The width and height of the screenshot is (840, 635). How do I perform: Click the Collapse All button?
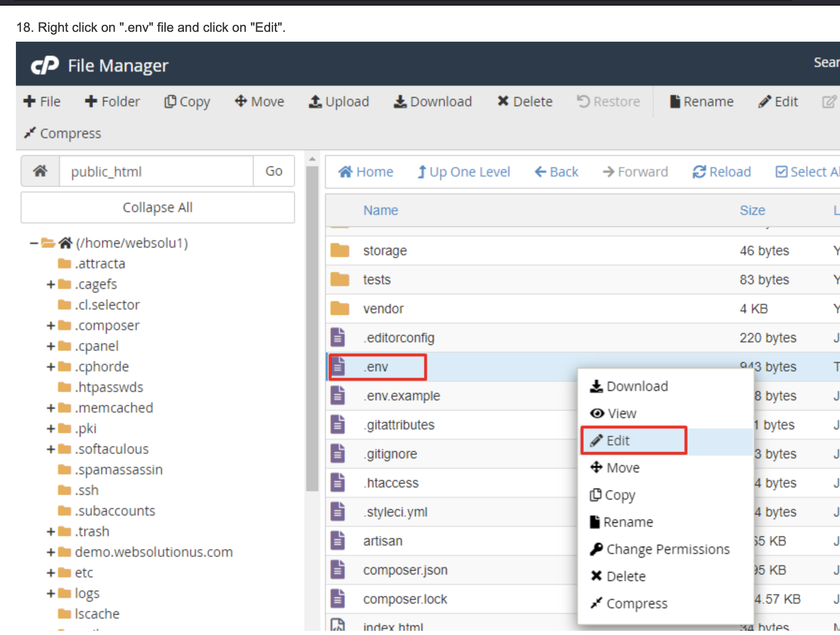(x=158, y=207)
